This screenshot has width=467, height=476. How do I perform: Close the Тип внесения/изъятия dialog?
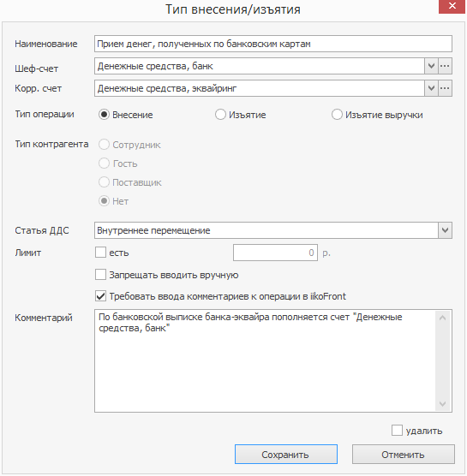click(452, 6)
